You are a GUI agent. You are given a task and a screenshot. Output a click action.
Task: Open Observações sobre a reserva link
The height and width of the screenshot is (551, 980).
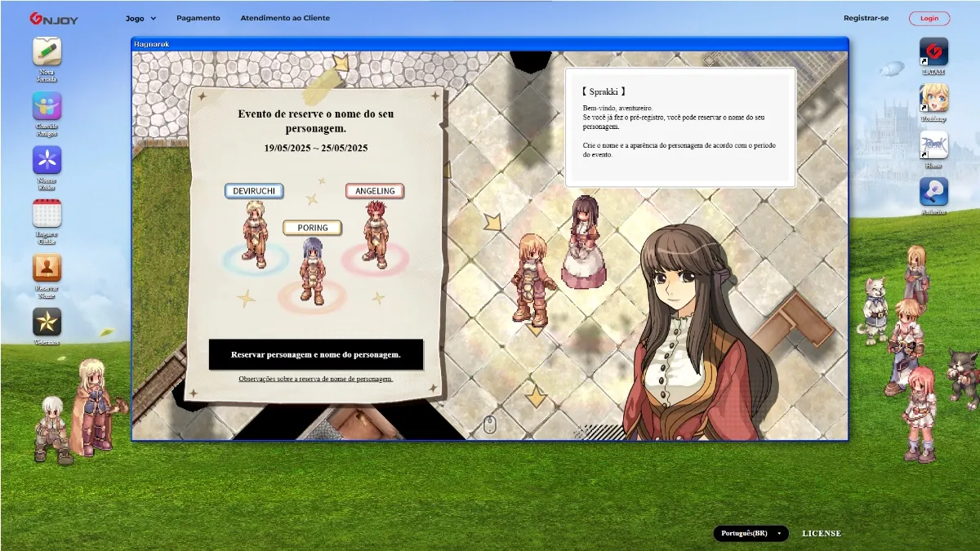tap(315, 379)
